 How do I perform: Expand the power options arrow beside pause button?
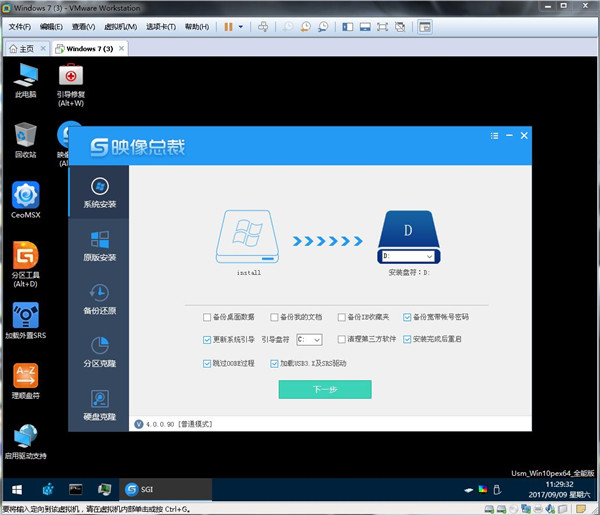[x=241, y=27]
